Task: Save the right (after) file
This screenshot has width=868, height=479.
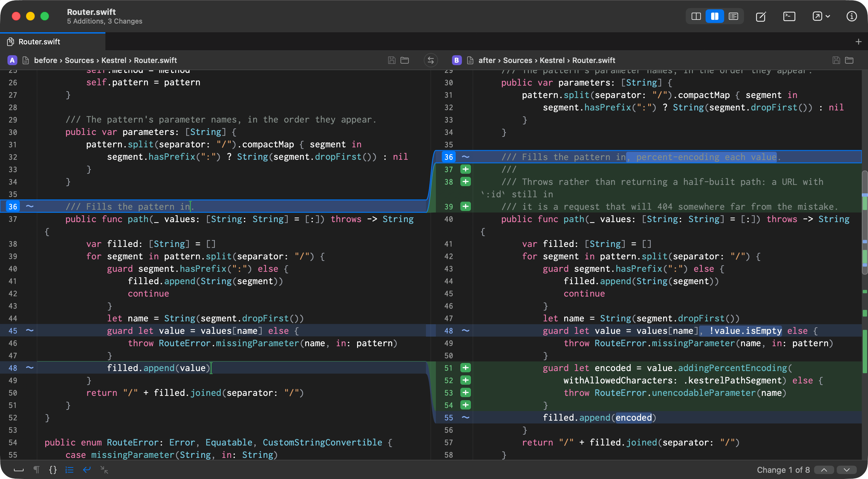Action: coord(836,60)
